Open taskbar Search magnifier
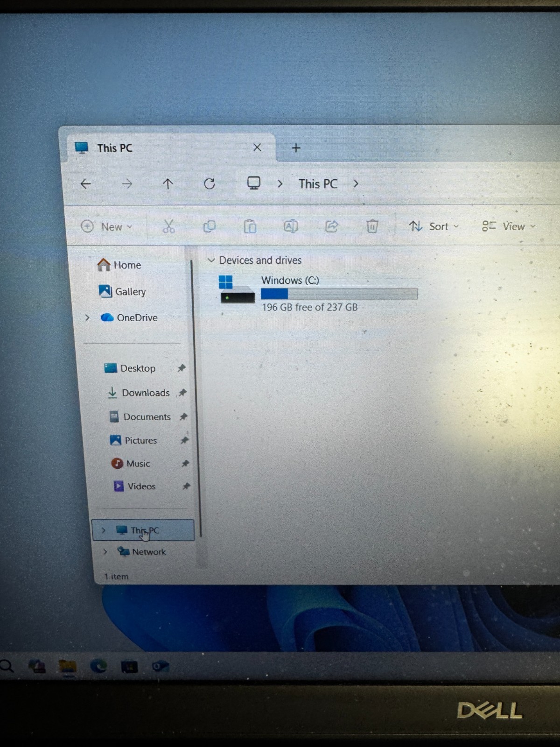 [x=6, y=666]
